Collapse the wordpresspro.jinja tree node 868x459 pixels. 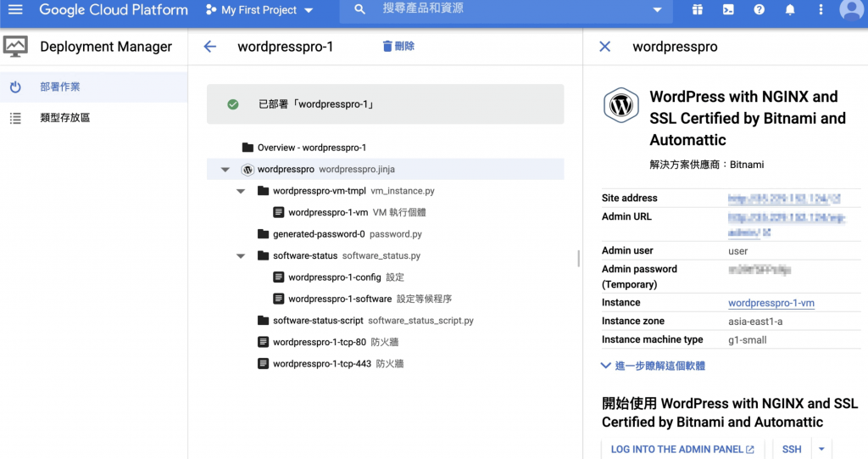pyautogui.click(x=225, y=170)
